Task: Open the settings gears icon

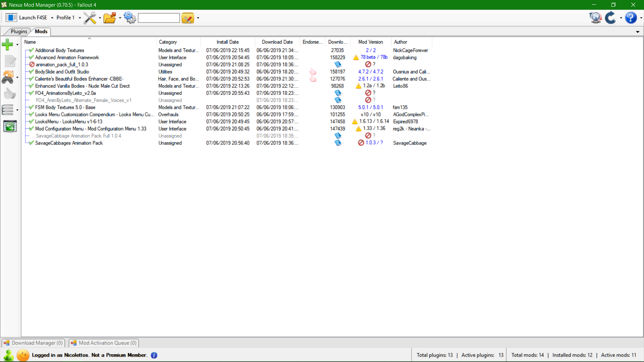Action: click(129, 18)
